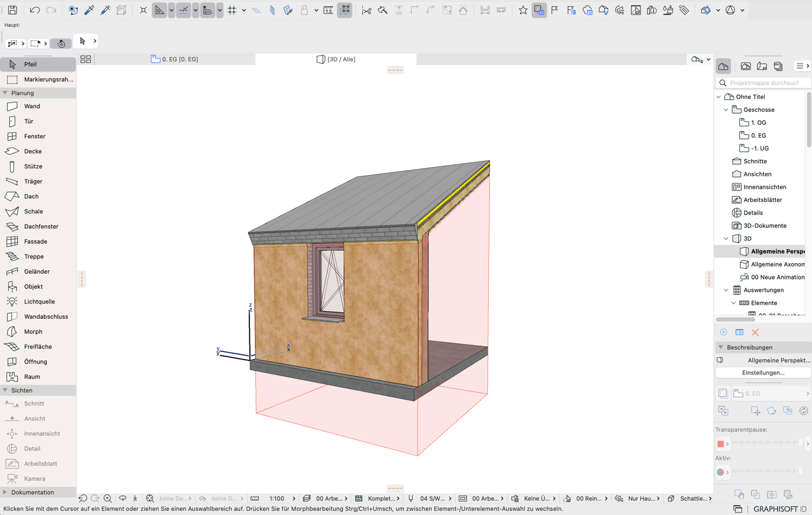This screenshot has width=812, height=515.
Task: Click the Undo arrow icon
Action: [35, 10]
